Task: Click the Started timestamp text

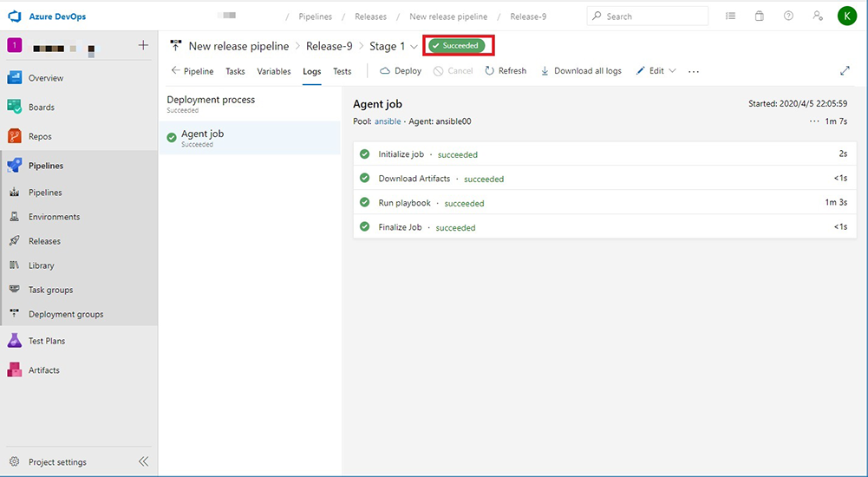Action: click(x=798, y=103)
